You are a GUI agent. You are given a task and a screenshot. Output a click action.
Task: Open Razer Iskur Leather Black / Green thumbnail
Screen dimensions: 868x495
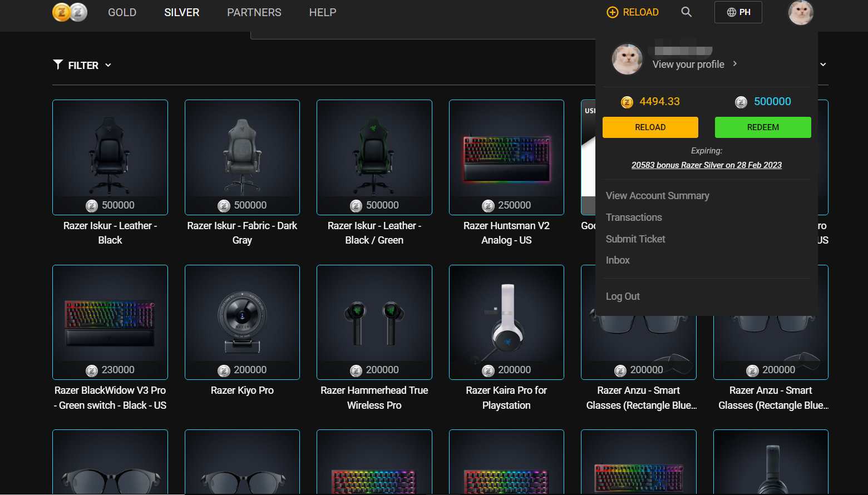point(374,157)
